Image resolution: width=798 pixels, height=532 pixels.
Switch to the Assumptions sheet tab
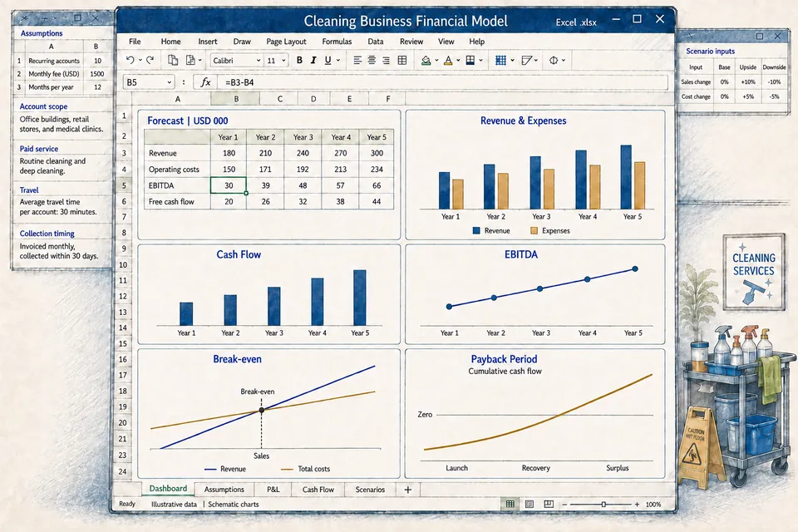(x=224, y=490)
